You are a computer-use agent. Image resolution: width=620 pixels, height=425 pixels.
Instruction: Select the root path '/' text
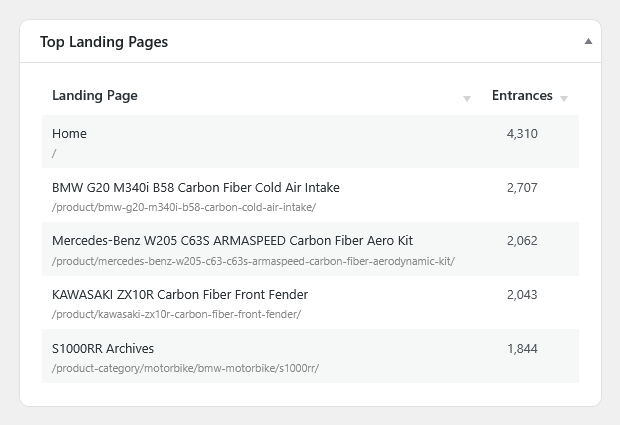click(54, 153)
